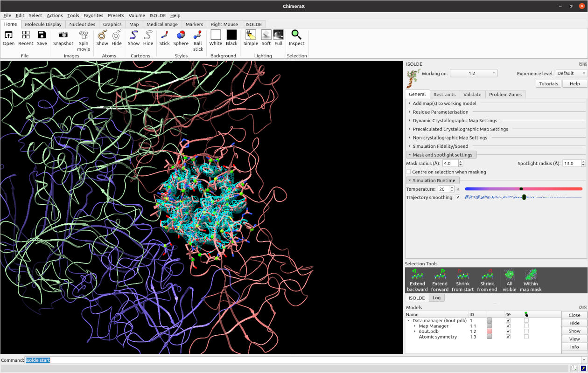Screen dimensions: 588x373
Task: Switch to Problem Zones tab
Action: [505, 94]
